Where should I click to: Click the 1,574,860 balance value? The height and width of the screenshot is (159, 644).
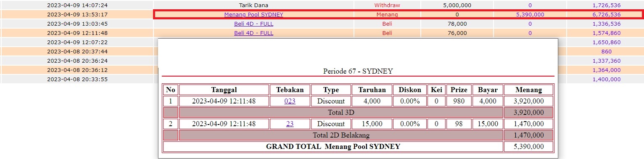[x=606, y=33]
